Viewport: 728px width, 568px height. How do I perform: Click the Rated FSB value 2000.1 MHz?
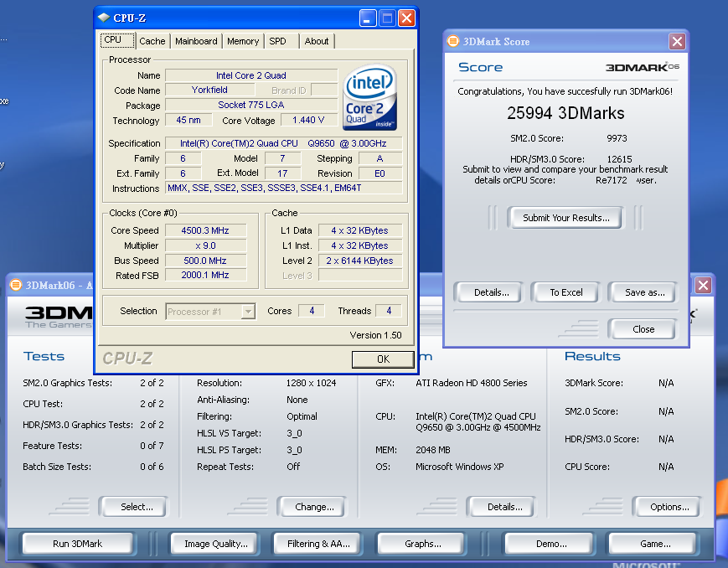[205, 275]
